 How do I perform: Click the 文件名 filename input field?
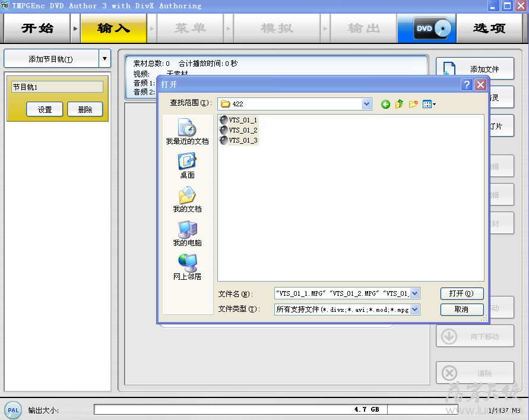coord(343,293)
